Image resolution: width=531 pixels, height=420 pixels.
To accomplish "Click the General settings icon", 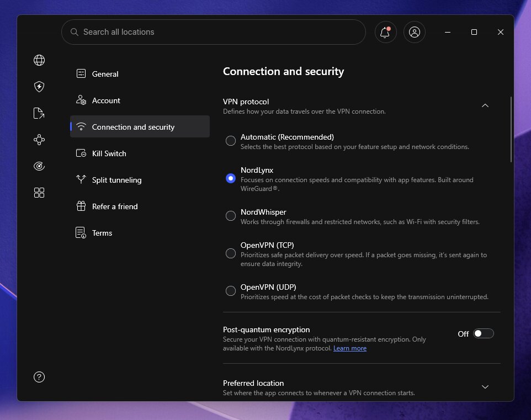I will click(x=81, y=73).
